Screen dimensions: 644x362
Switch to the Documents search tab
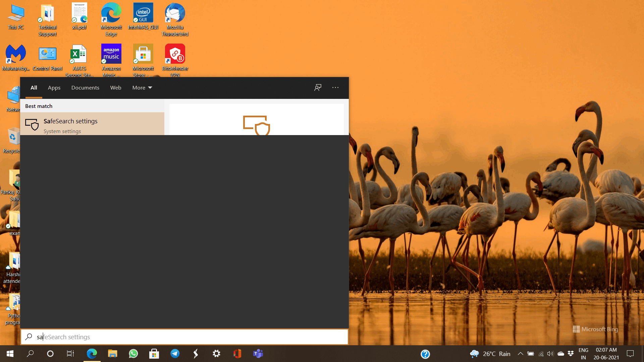85,88
